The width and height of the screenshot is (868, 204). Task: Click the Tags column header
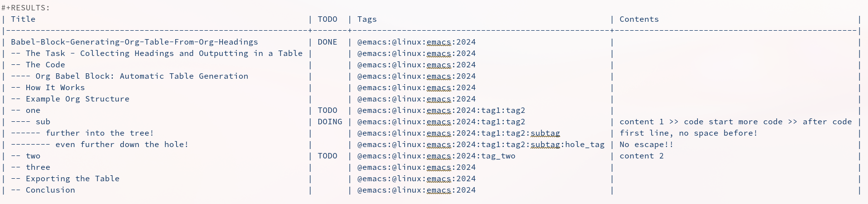tap(367, 19)
